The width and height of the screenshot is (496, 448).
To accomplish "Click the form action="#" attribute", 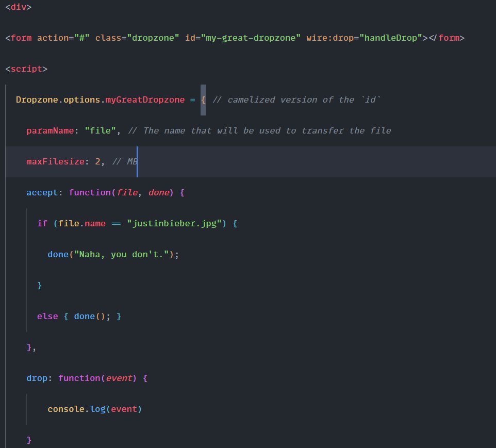I will tap(63, 38).
